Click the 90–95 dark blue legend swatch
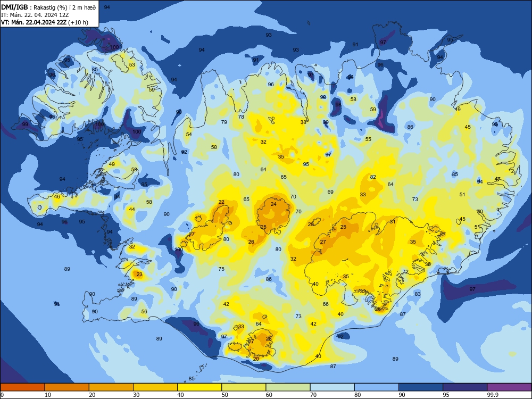Viewport: 532px width, 399px height. [x=421, y=387]
